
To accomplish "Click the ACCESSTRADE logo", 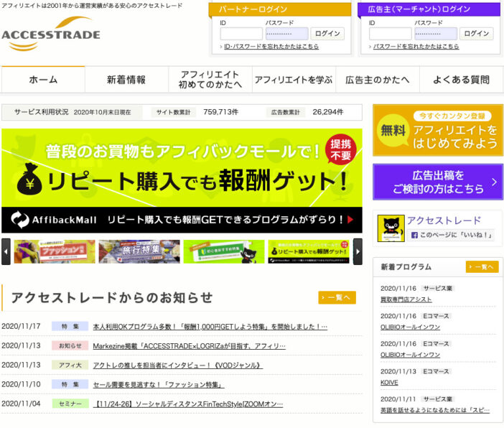I will [x=51, y=34].
